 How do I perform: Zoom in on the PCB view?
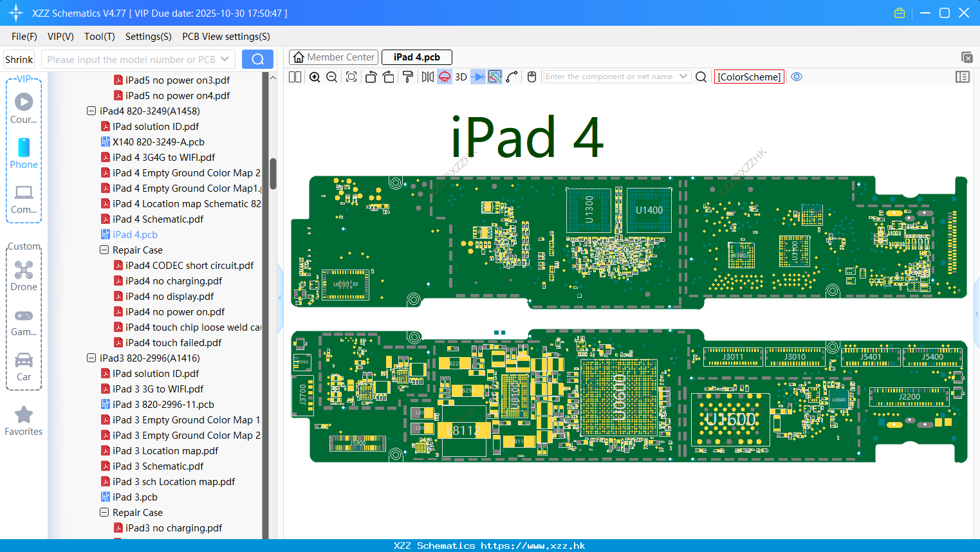315,77
